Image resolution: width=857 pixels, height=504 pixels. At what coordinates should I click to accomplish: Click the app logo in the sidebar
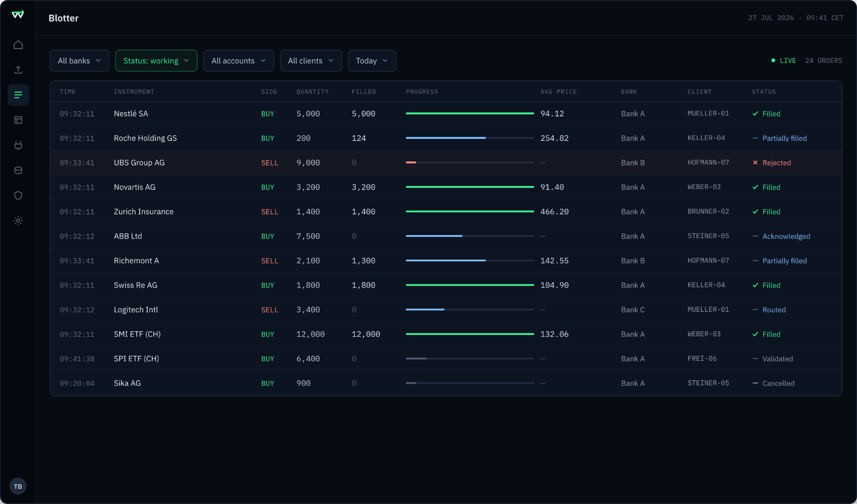click(18, 15)
